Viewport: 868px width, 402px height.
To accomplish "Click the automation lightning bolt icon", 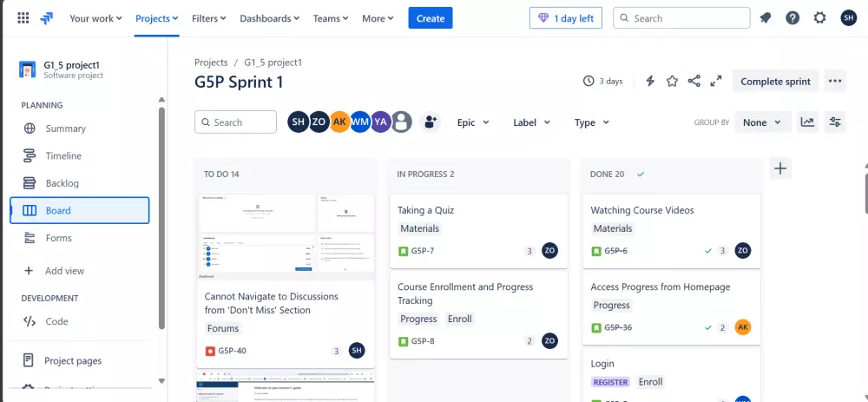I will [x=650, y=82].
